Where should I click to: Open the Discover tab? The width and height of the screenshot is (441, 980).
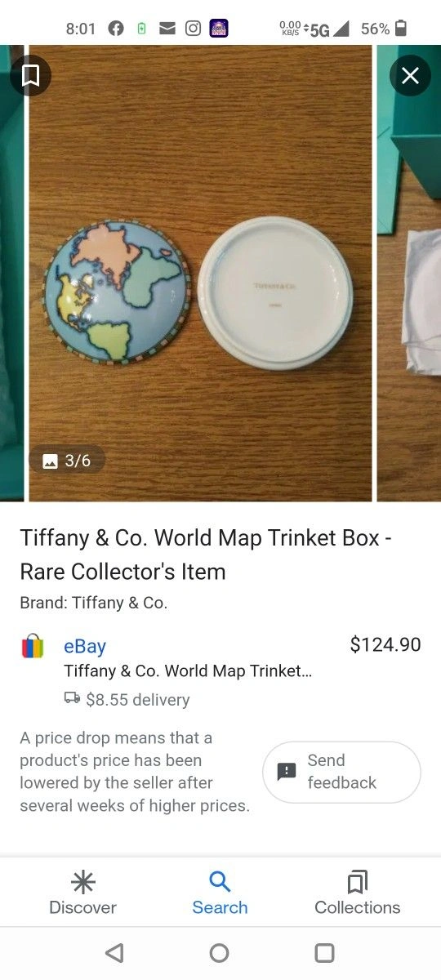(82, 893)
